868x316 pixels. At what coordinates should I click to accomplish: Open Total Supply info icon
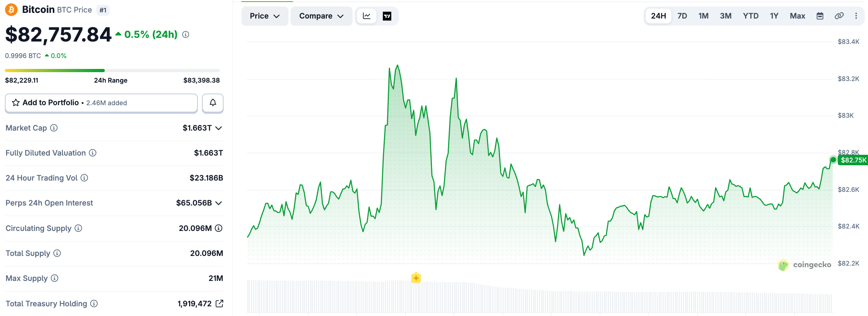tap(57, 253)
